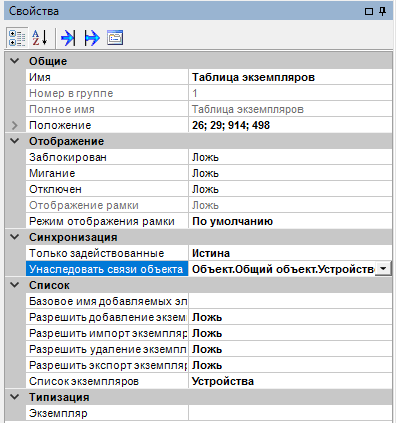
Task: Click the Типизация category header text
Action: (x=59, y=397)
